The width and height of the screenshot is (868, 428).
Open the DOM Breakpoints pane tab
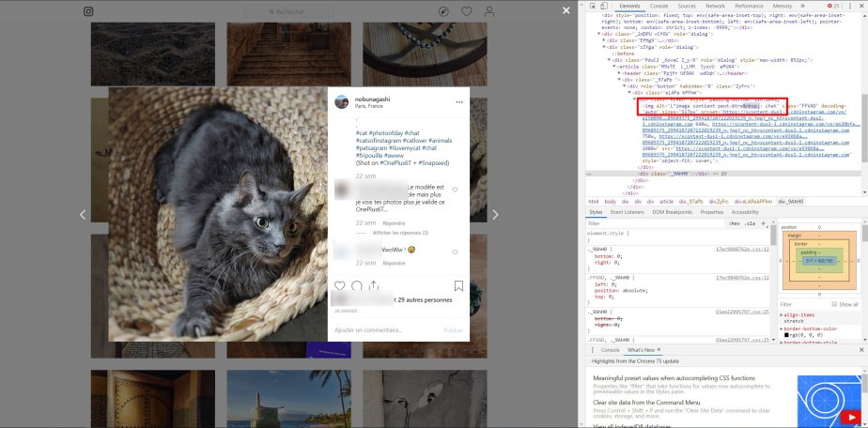(672, 212)
